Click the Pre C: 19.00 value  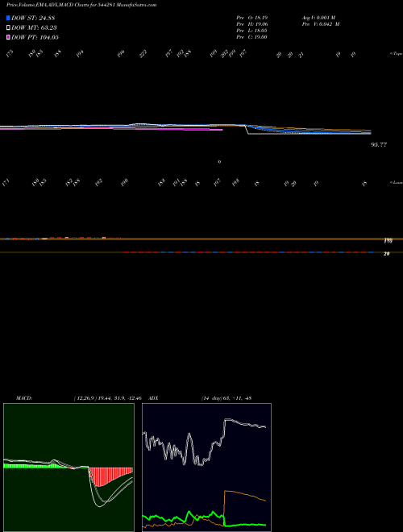tap(252, 37)
